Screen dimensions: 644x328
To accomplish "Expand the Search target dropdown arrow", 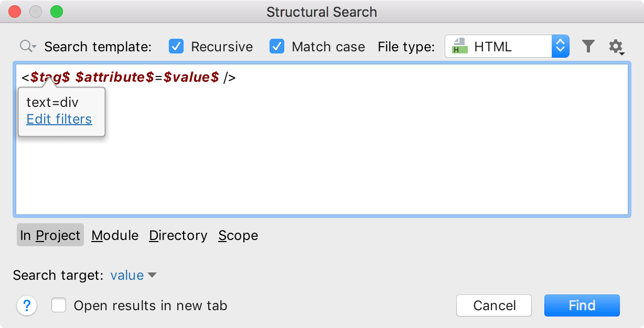I will click(x=152, y=275).
